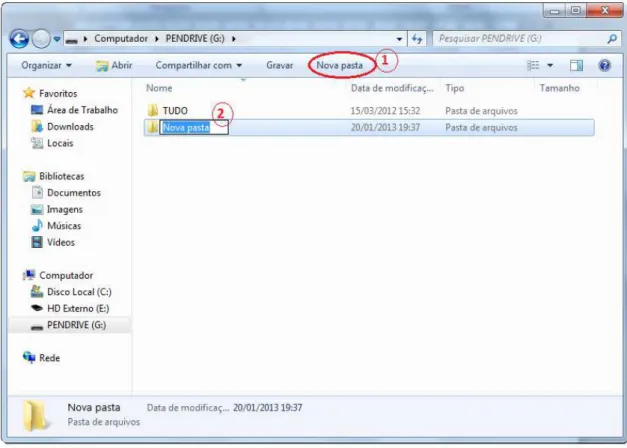The height and width of the screenshot is (448, 627).
Task: Click the Disco Local (C:) drive icon
Action: [37, 292]
